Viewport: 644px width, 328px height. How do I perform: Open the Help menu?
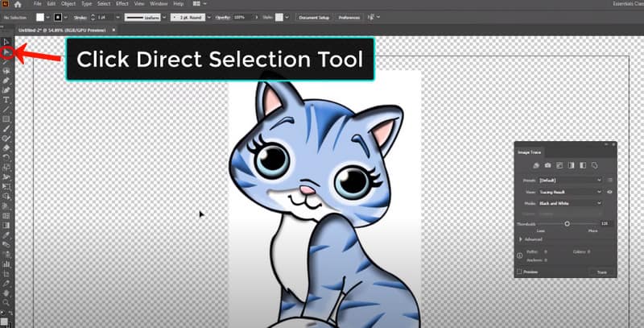coord(178,4)
